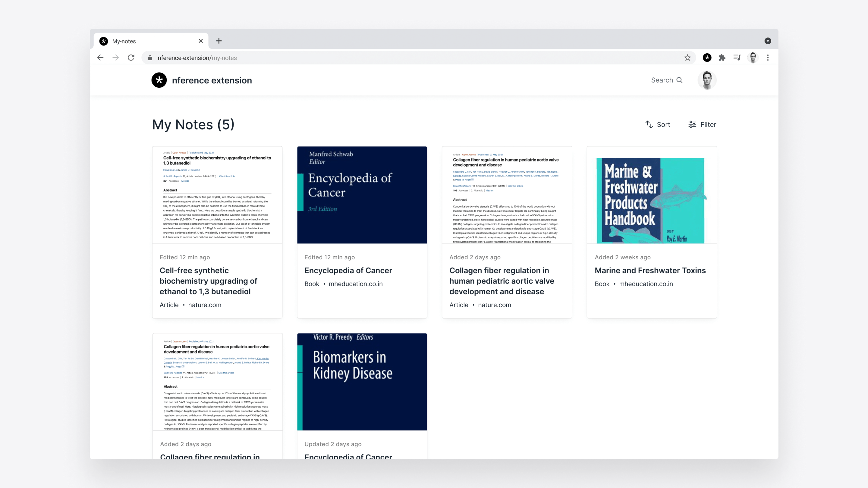Expand the tab search dropdown arrow
Screen dimensions: 868x488
(768, 41)
